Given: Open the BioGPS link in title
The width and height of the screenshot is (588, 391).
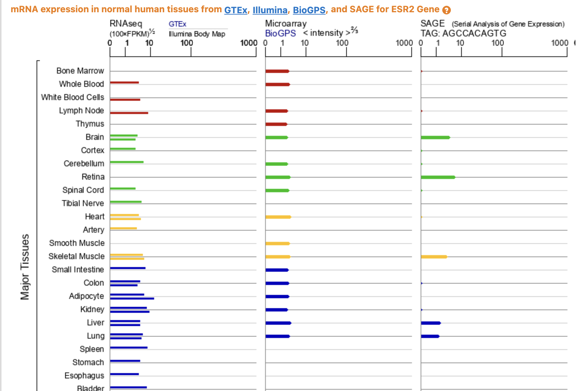Looking at the screenshot, I should [309, 10].
